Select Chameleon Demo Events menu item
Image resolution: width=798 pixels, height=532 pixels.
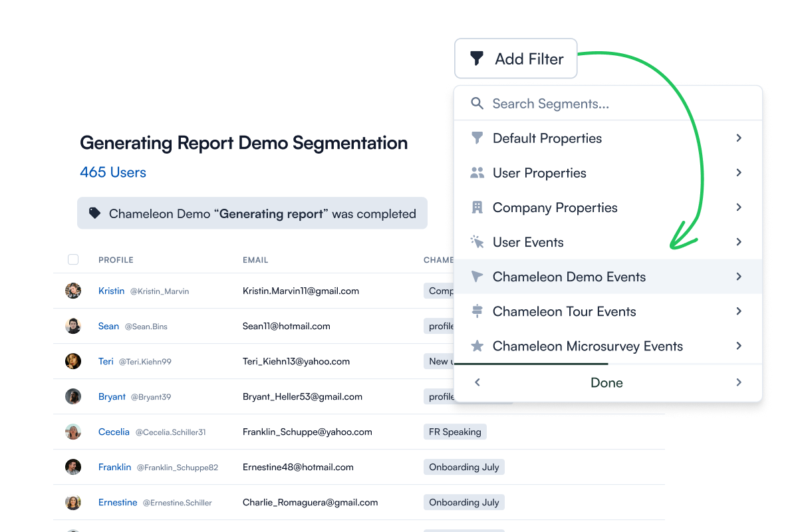coord(608,277)
